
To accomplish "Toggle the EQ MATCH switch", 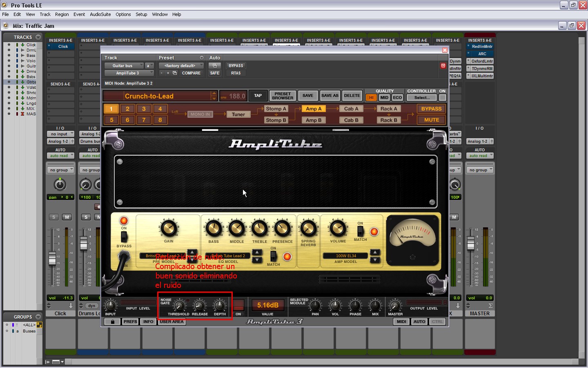I will click(x=273, y=256).
